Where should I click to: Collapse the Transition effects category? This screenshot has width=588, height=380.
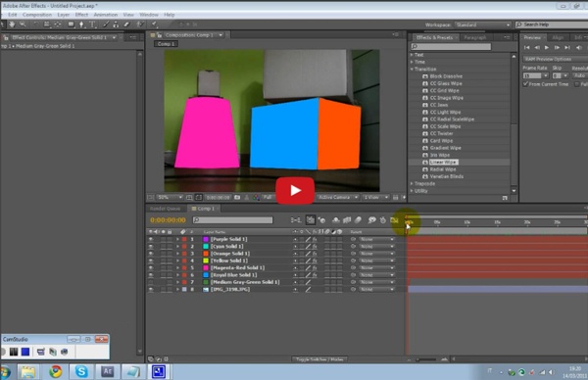pyautogui.click(x=412, y=69)
